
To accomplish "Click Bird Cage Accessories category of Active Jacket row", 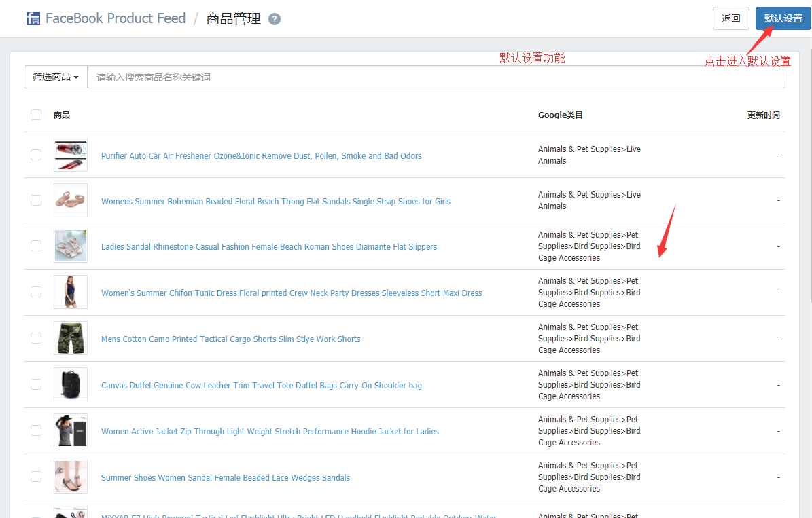I will pos(589,430).
